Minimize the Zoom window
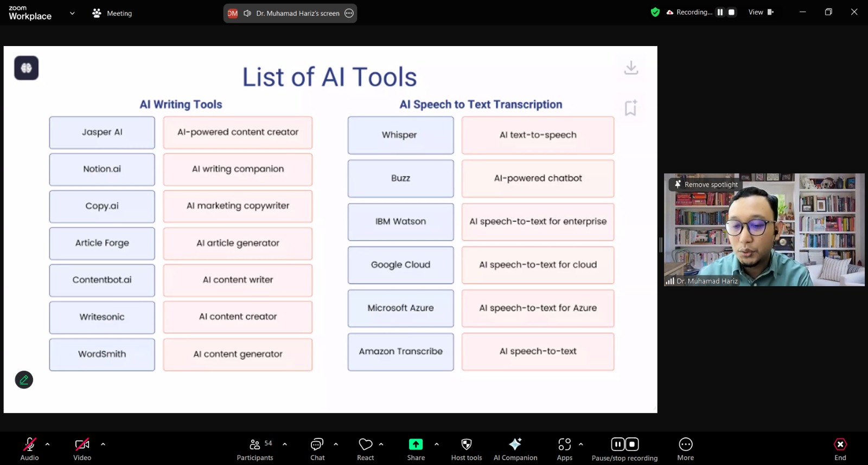 [802, 12]
